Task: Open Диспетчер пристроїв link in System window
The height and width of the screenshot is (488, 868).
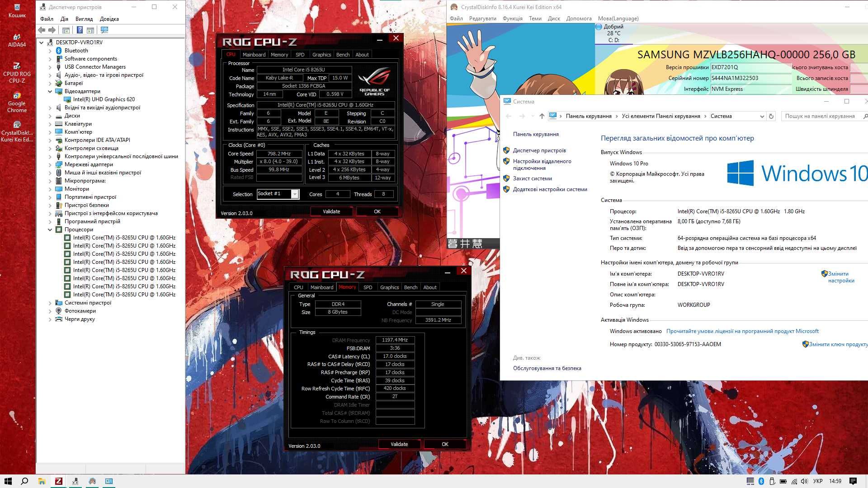Action: pyautogui.click(x=539, y=150)
